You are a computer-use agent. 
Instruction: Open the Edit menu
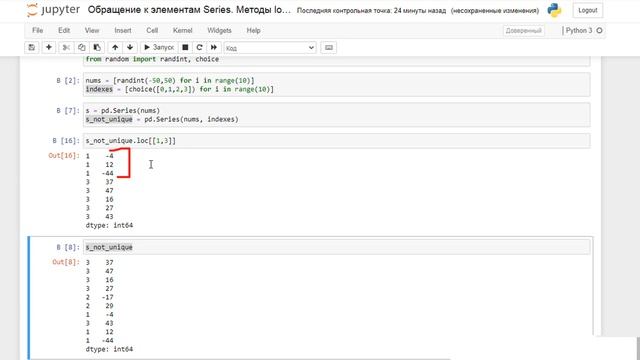coord(64,31)
